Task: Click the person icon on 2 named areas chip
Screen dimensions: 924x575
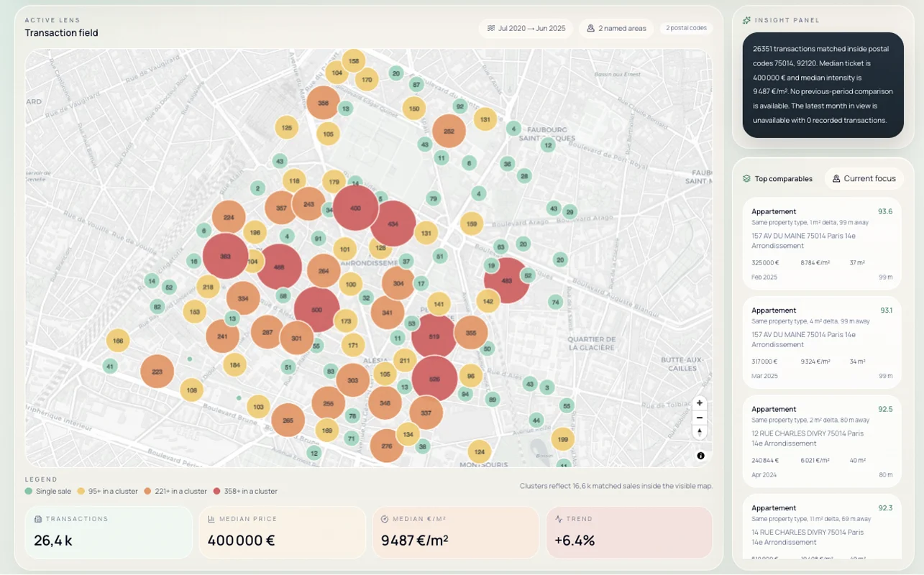Action: (x=590, y=28)
